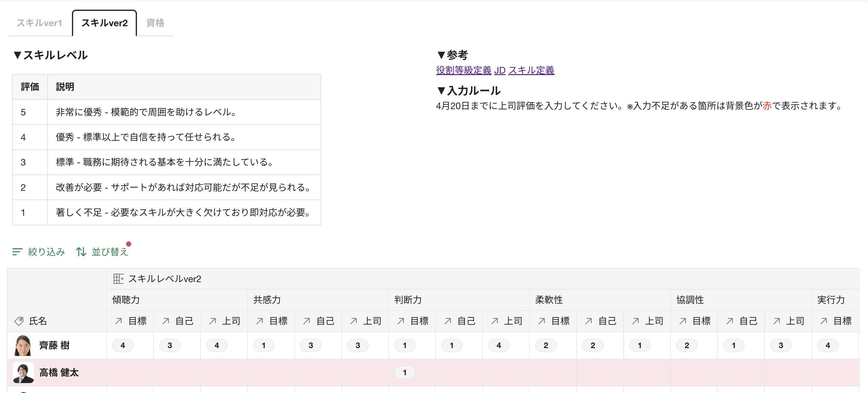Screen dimensions: 868x393
Task: Open the 資格 tab
Action: [x=155, y=23]
